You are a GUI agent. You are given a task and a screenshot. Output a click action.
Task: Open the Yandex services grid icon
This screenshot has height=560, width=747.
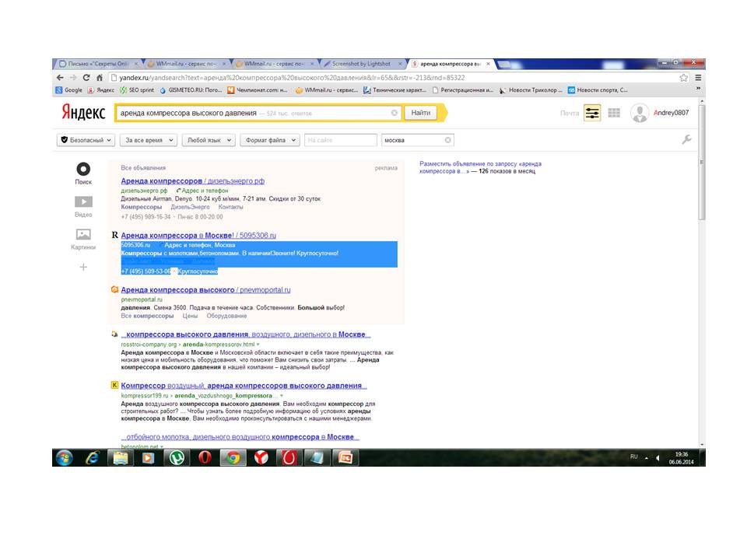(x=614, y=113)
